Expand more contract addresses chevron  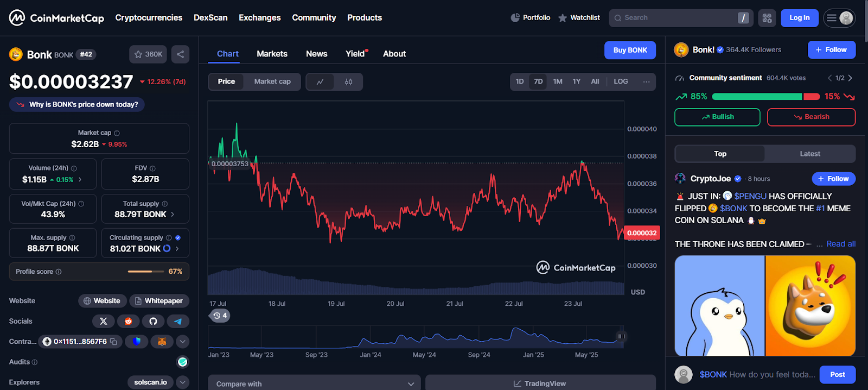coord(183,342)
